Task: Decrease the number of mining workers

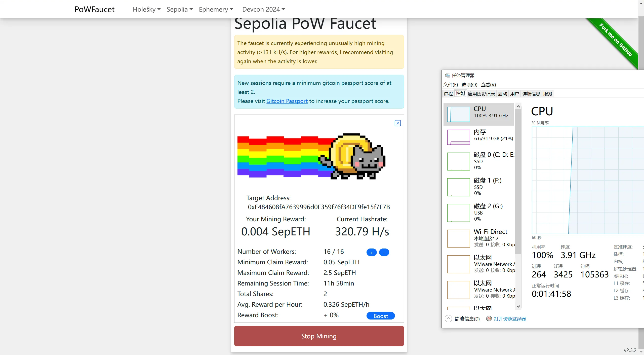Action: coord(384,252)
